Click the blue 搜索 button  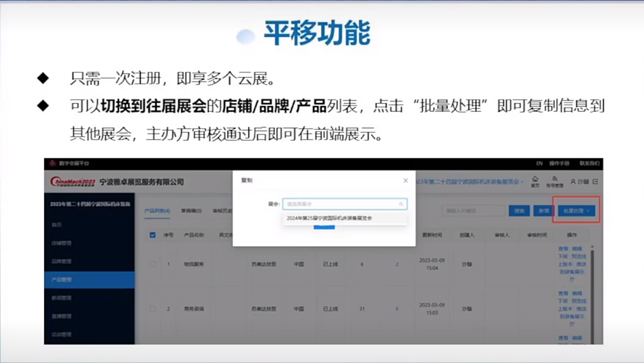click(x=519, y=210)
